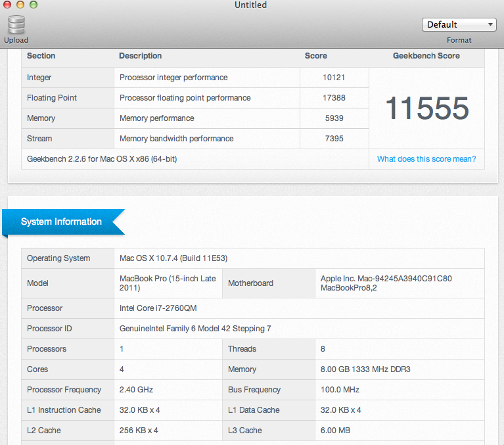Click the 'Cores' row label
Viewport: 504px width, 445px height.
(x=37, y=369)
